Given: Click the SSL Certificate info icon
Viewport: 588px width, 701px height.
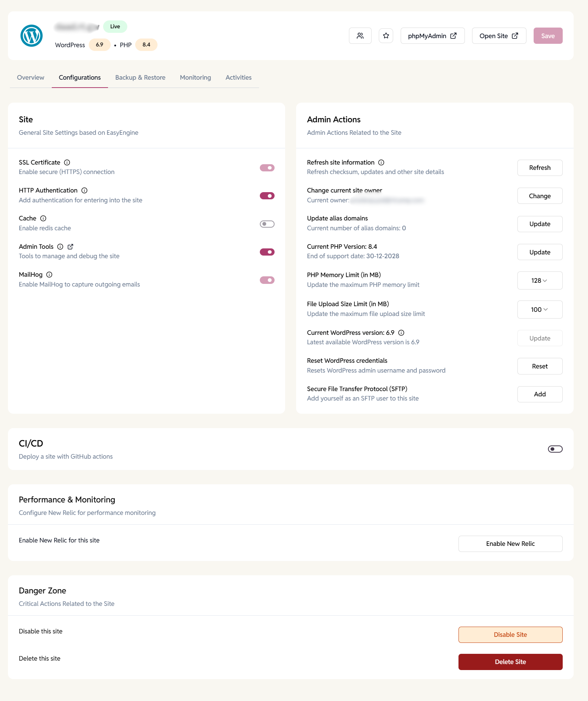Looking at the screenshot, I should [67, 162].
